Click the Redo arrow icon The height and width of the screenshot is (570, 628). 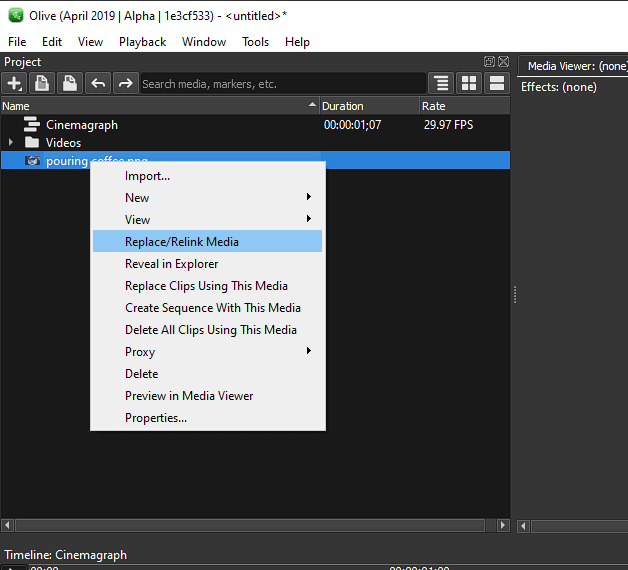tap(125, 84)
